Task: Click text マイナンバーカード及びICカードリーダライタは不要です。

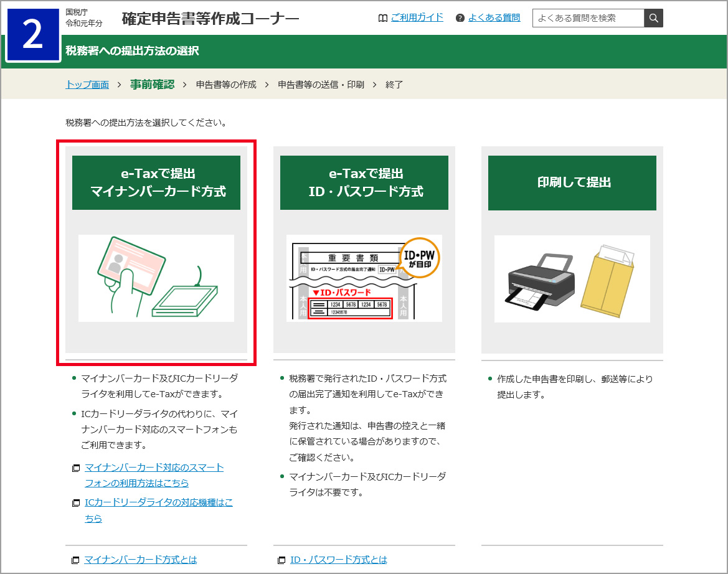Action: click(x=367, y=484)
